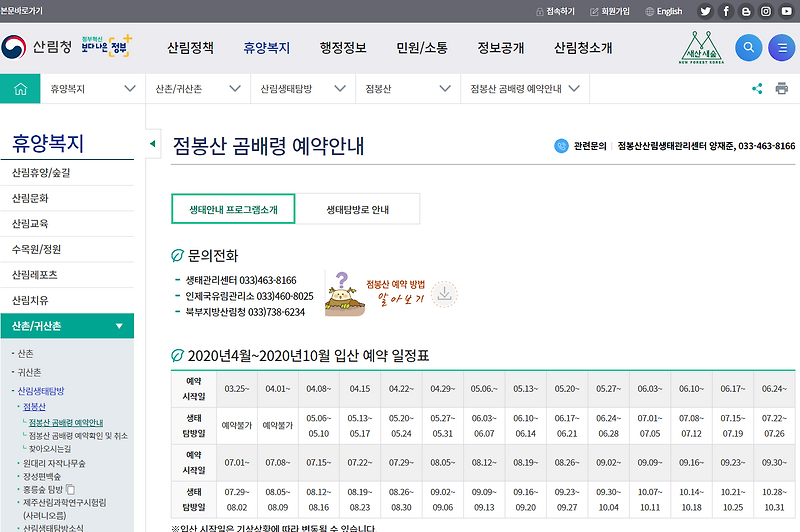This screenshot has width=800, height=532.
Task: Click the new-window icon beside 홍릉숲 탐방
Action: 70,489
